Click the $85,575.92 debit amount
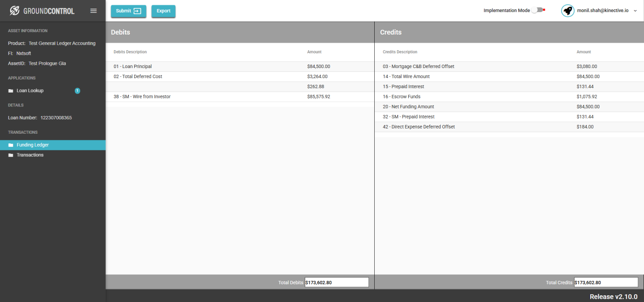 319,97
